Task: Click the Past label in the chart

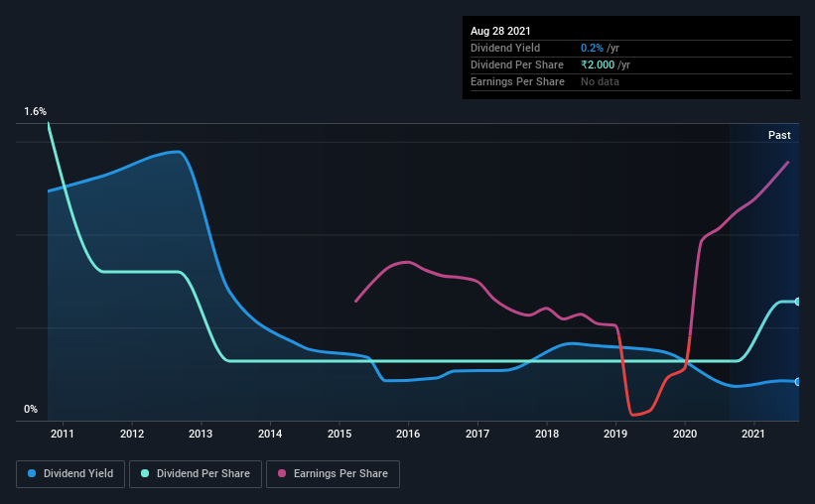Action: [779, 135]
